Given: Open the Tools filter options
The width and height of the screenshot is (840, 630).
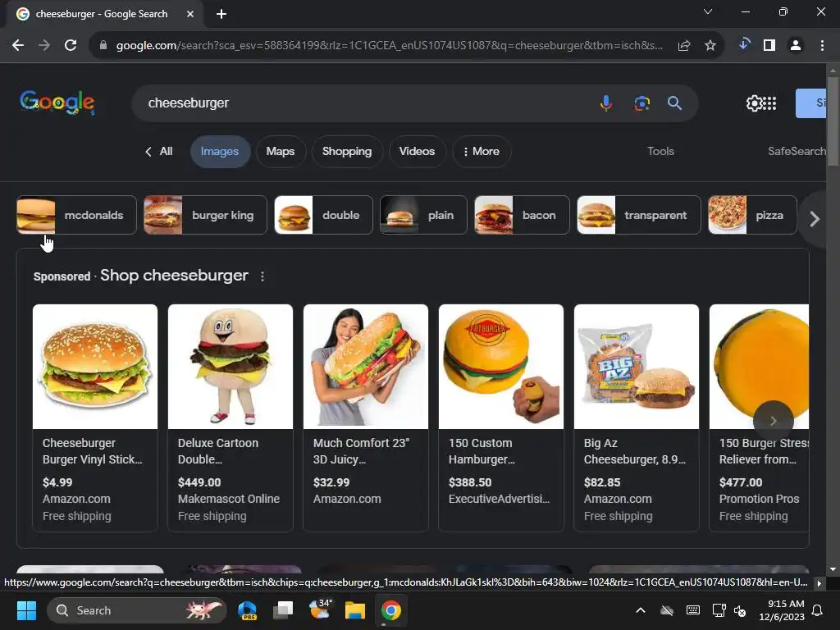Looking at the screenshot, I should point(660,152).
